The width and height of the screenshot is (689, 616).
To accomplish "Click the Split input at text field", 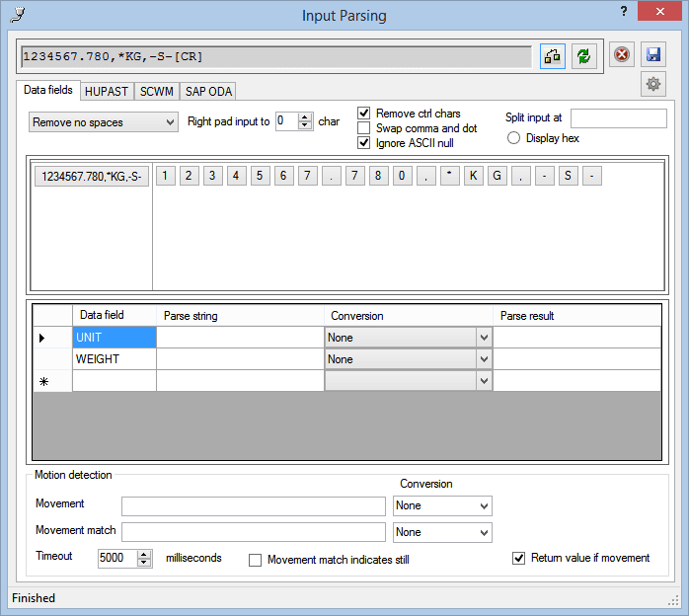I will 618,118.
